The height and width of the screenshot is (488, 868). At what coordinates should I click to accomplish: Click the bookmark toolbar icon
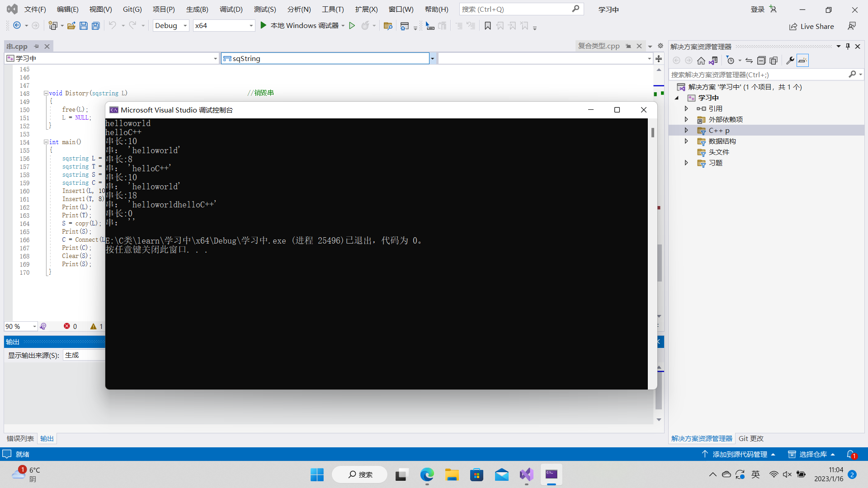point(487,26)
